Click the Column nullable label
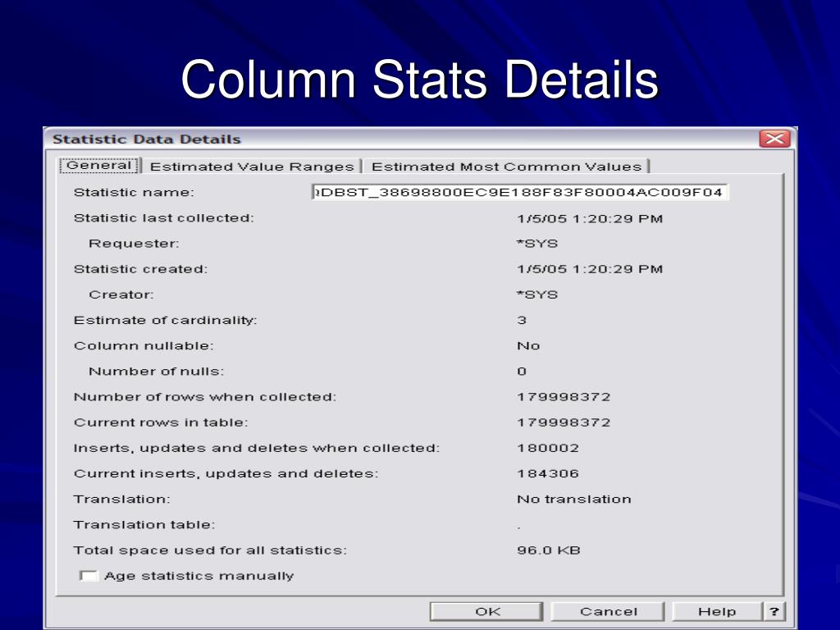 (144, 345)
